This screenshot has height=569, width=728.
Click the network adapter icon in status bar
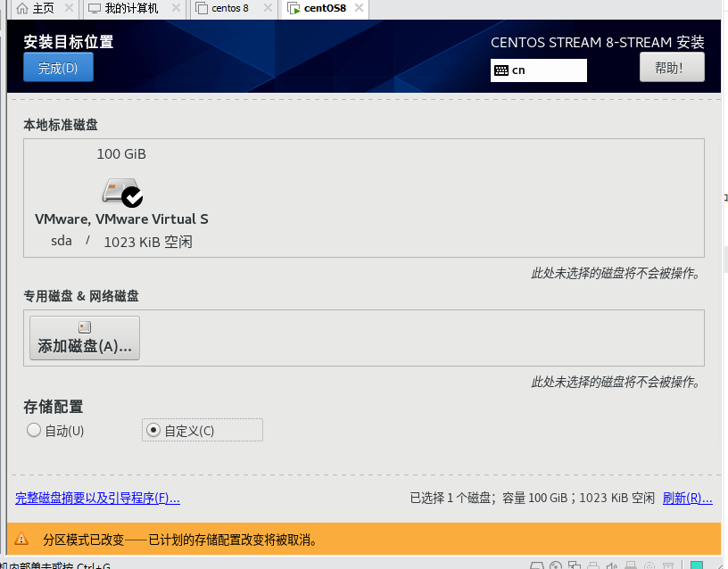pos(575,565)
